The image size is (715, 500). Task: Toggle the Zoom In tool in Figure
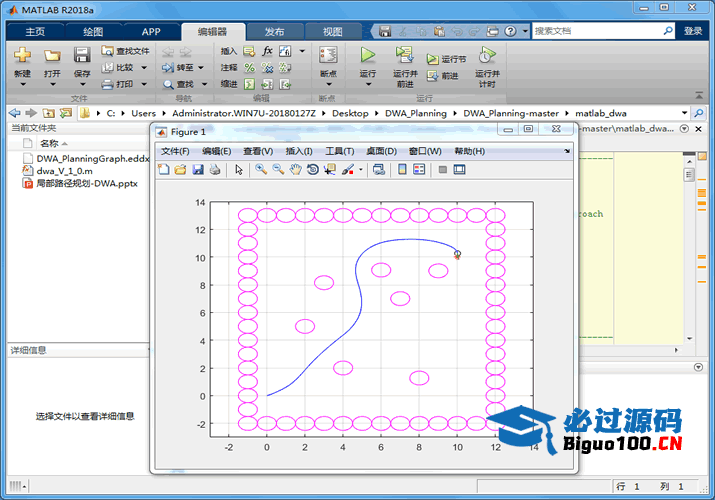pos(261,170)
